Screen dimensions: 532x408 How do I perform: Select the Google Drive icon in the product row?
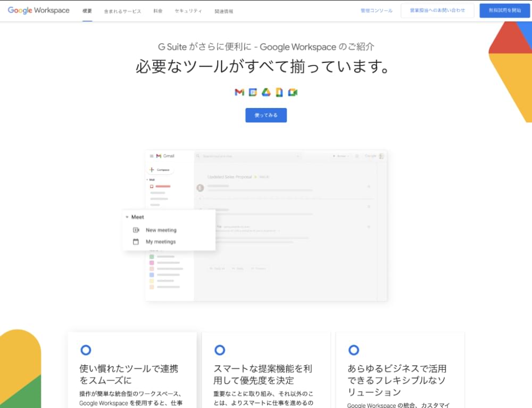tap(265, 92)
